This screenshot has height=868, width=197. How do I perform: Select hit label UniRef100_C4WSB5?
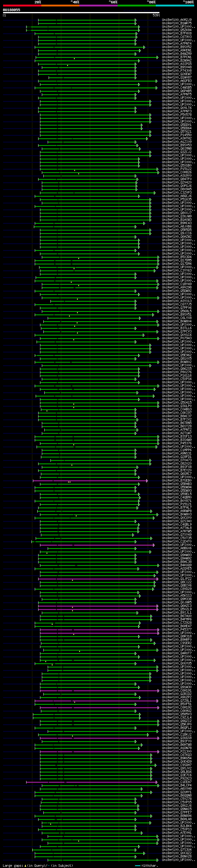tap(177, 88)
